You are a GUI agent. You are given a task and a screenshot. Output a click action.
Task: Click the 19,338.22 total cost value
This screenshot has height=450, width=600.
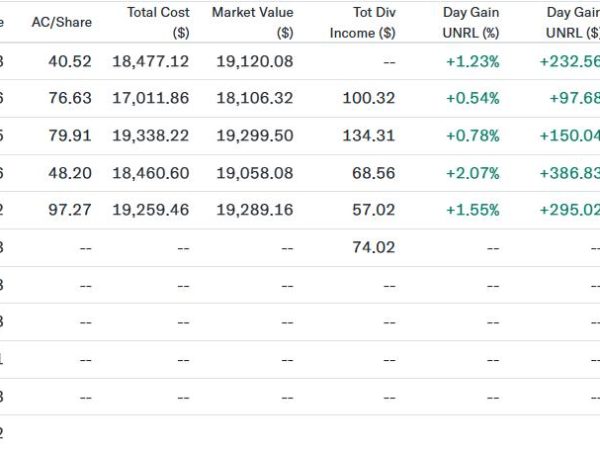click(x=150, y=135)
